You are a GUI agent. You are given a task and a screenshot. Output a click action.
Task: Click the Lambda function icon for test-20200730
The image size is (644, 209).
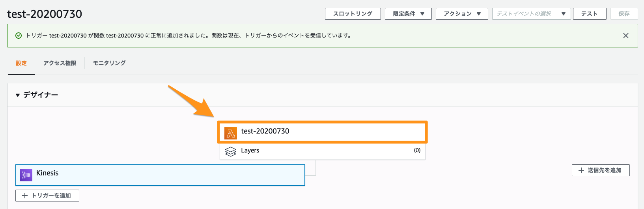pos(231,133)
